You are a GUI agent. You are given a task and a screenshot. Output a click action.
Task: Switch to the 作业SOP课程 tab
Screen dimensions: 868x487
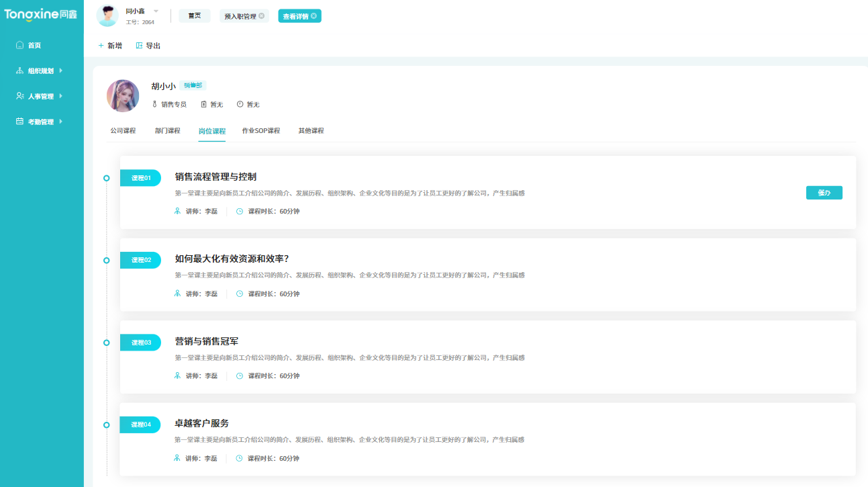point(261,130)
